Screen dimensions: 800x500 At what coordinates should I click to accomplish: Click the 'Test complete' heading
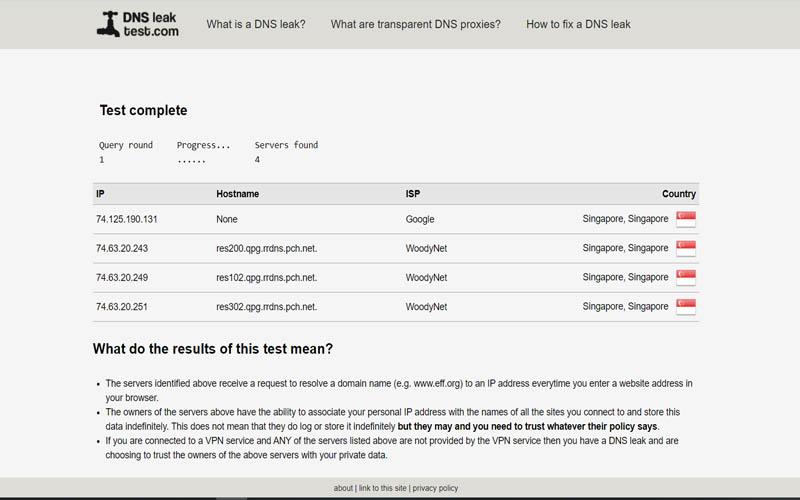(x=143, y=111)
